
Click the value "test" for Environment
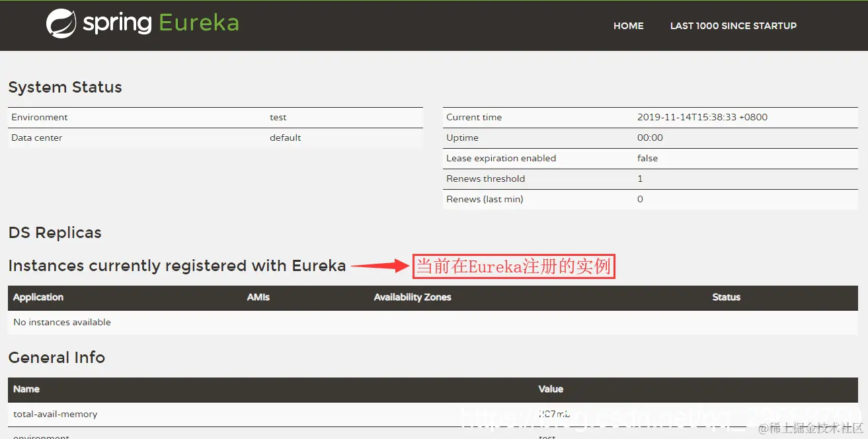pos(278,117)
